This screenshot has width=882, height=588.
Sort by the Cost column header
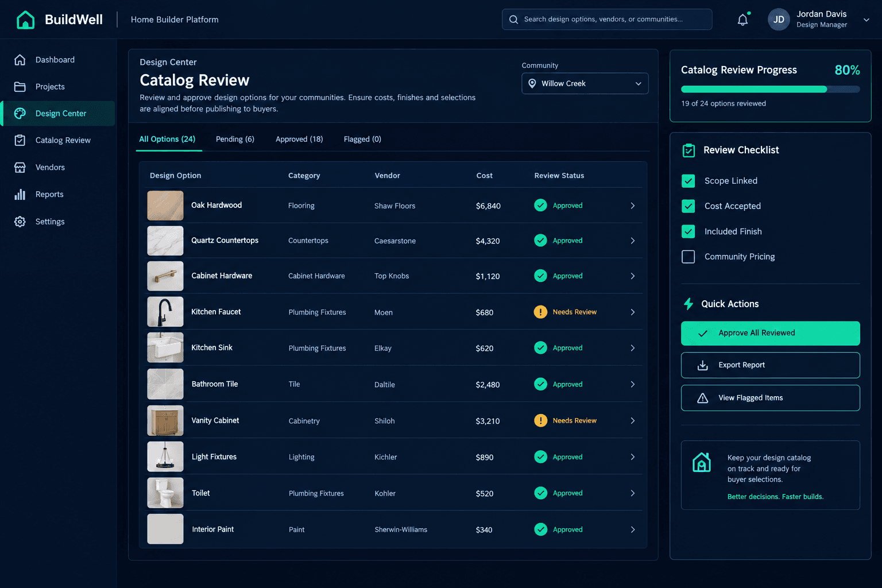pos(484,176)
